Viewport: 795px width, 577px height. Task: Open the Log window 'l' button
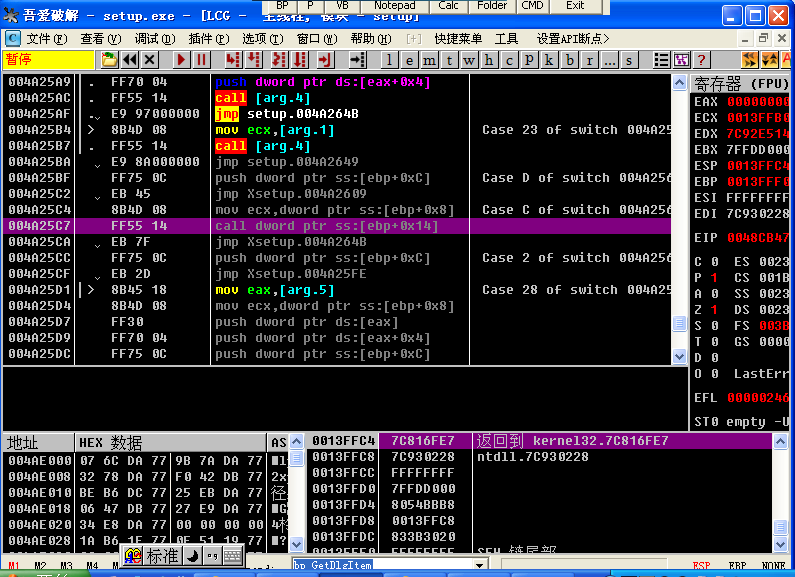[389, 60]
